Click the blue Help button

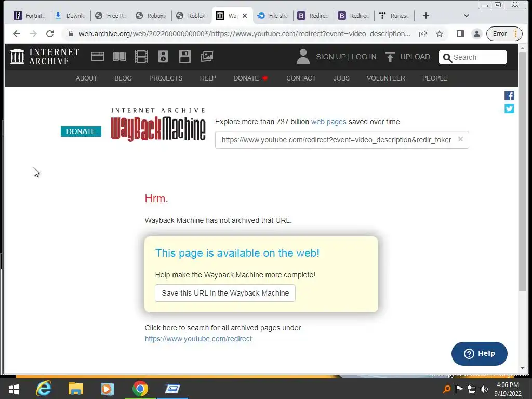tap(480, 353)
